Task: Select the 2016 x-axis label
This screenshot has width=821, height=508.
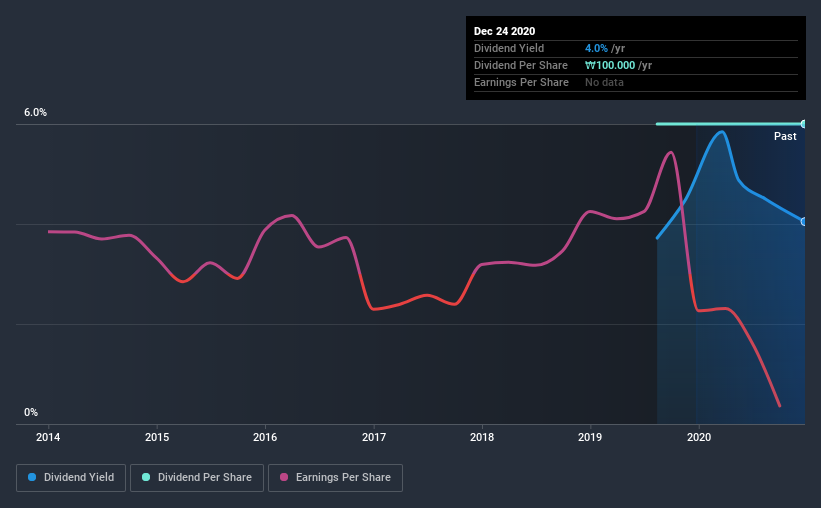Action: coord(265,437)
